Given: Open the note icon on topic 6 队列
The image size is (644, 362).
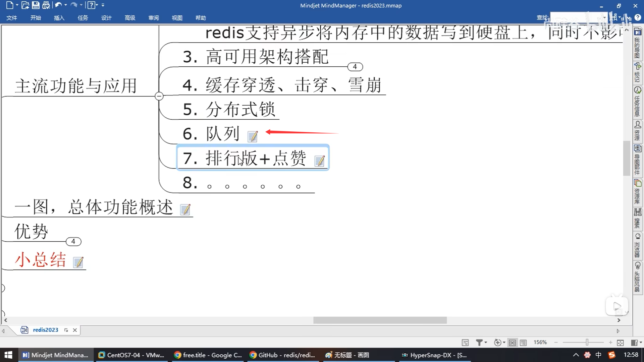Looking at the screenshot, I should point(252,136).
